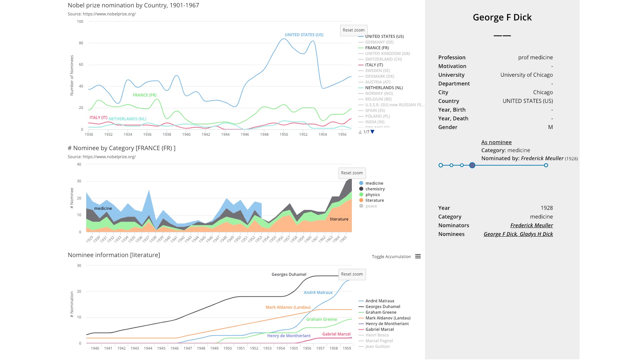Toggle literature category legend dot

361,200
